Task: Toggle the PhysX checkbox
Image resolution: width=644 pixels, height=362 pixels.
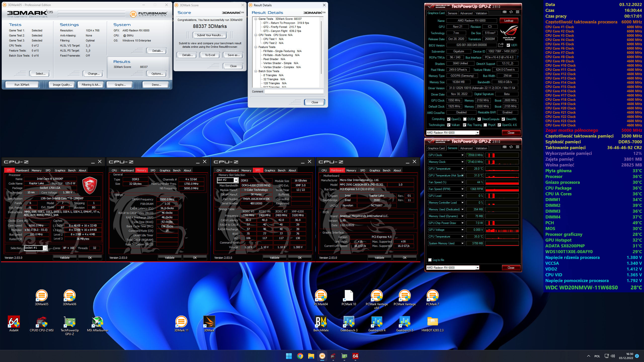Action: 485,125
